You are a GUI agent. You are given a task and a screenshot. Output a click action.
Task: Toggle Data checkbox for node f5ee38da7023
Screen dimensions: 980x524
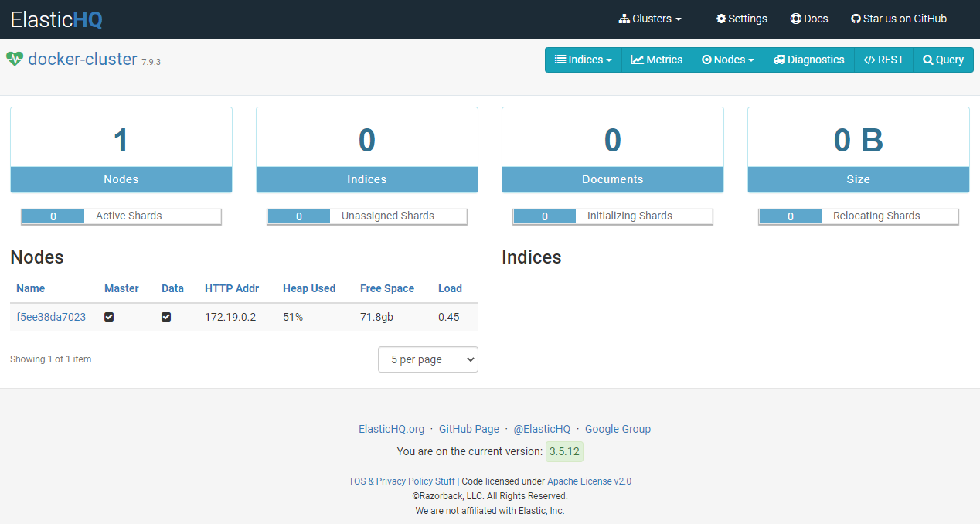pyautogui.click(x=166, y=317)
